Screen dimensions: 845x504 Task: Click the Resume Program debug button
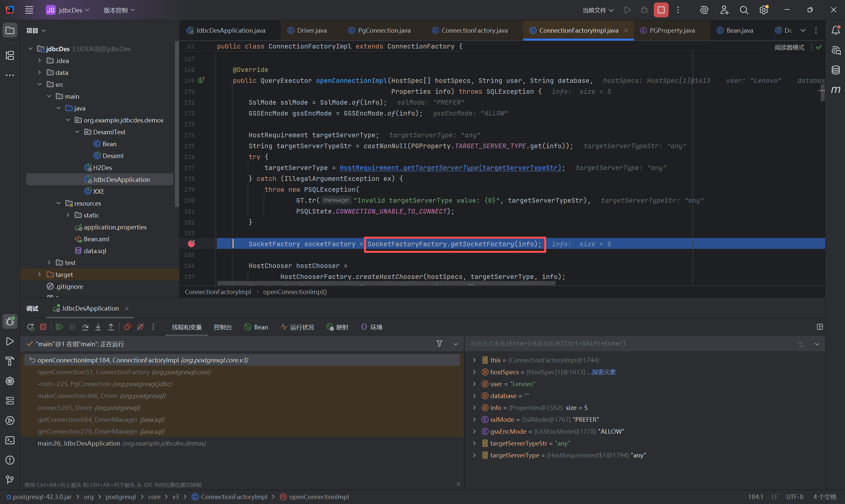(x=59, y=327)
